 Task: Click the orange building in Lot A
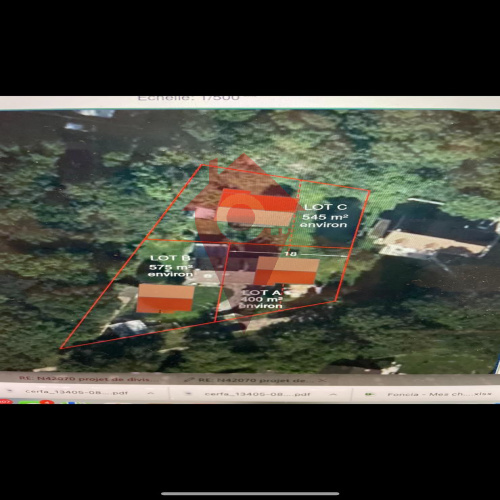pos(287,271)
